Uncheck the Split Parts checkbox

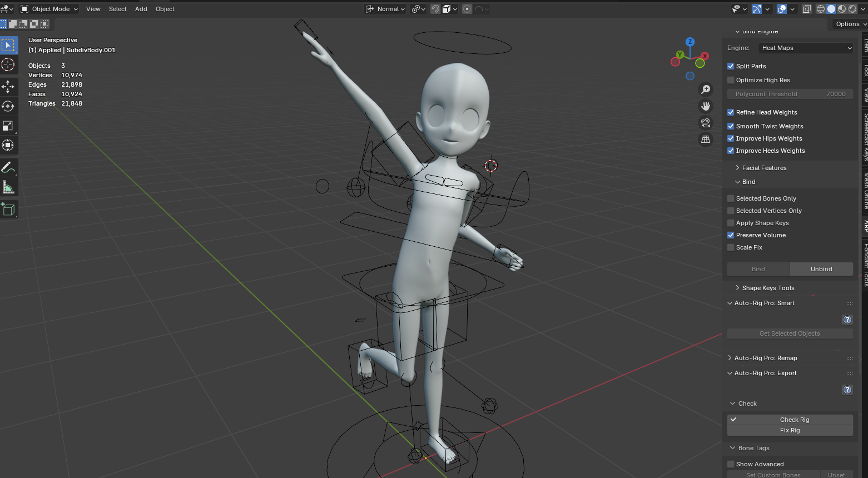click(x=731, y=66)
